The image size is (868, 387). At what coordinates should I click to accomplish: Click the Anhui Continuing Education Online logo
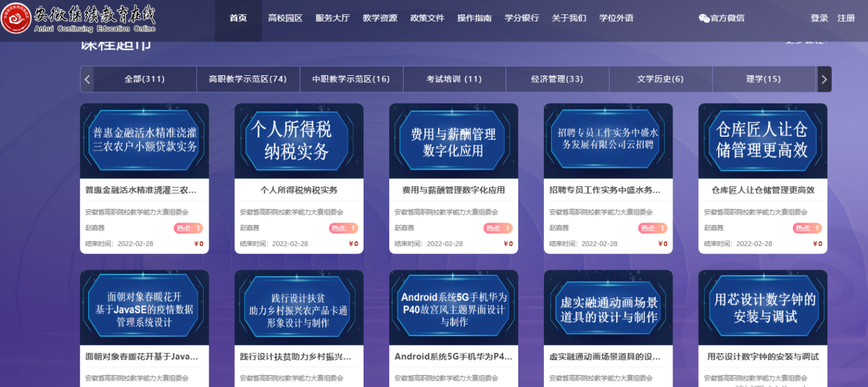[x=79, y=19]
